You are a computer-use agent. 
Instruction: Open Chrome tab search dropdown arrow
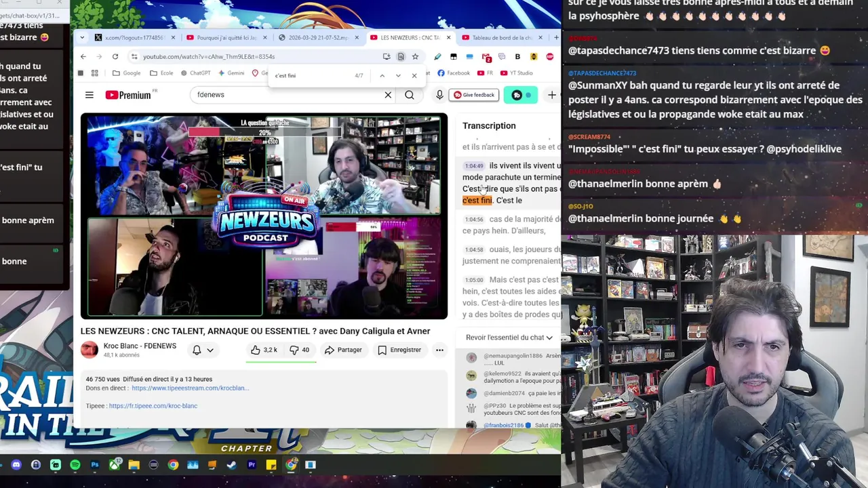[x=82, y=37]
